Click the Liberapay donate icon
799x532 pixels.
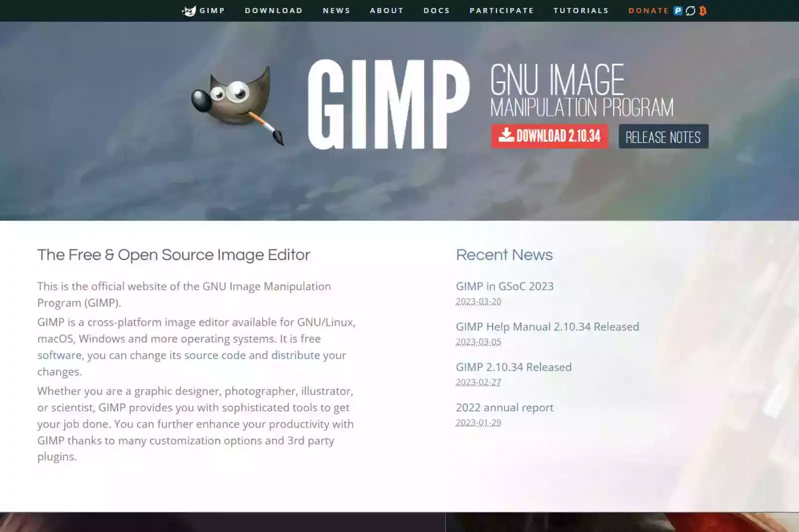pyautogui.click(x=690, y=10)
